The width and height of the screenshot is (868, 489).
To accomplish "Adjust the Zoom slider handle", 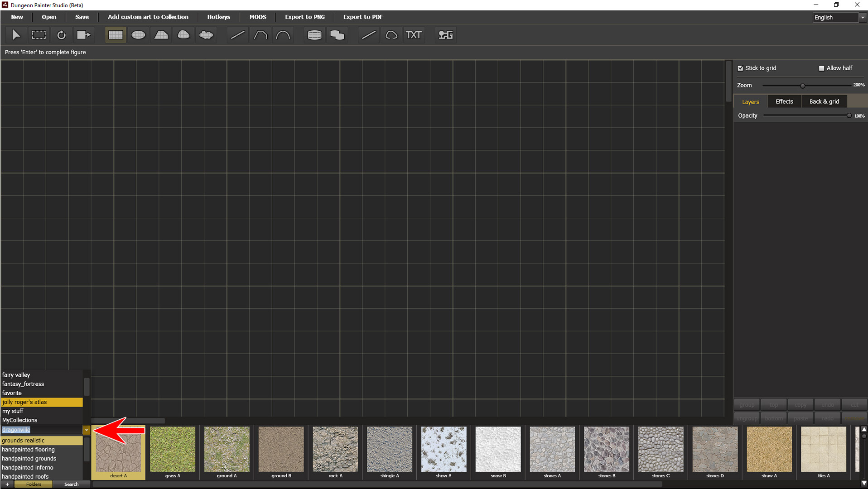I will tap(802, 86).
